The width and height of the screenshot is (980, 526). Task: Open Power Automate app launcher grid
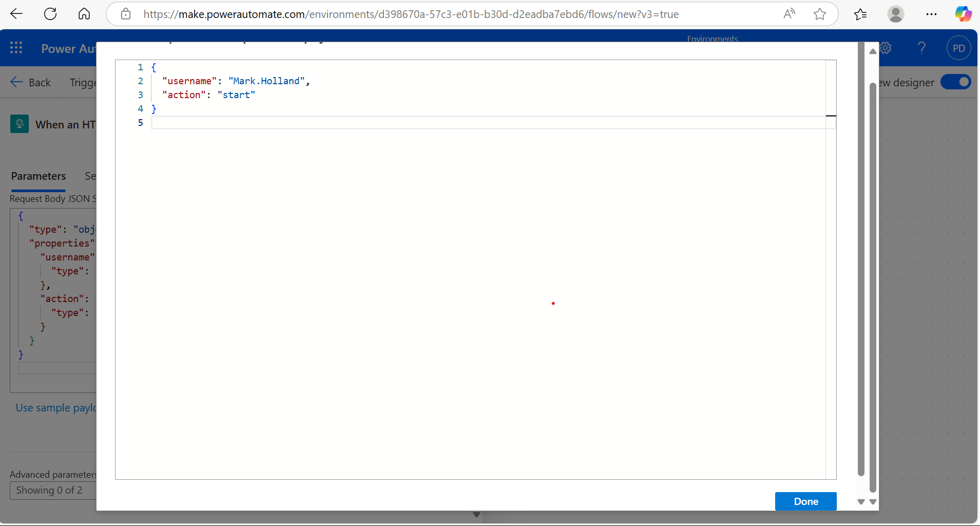click(16, 48)
